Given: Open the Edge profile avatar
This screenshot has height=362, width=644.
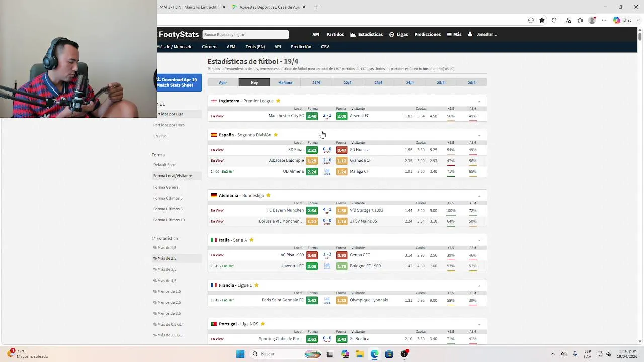Looking at the screenshot, I should 592,20.
